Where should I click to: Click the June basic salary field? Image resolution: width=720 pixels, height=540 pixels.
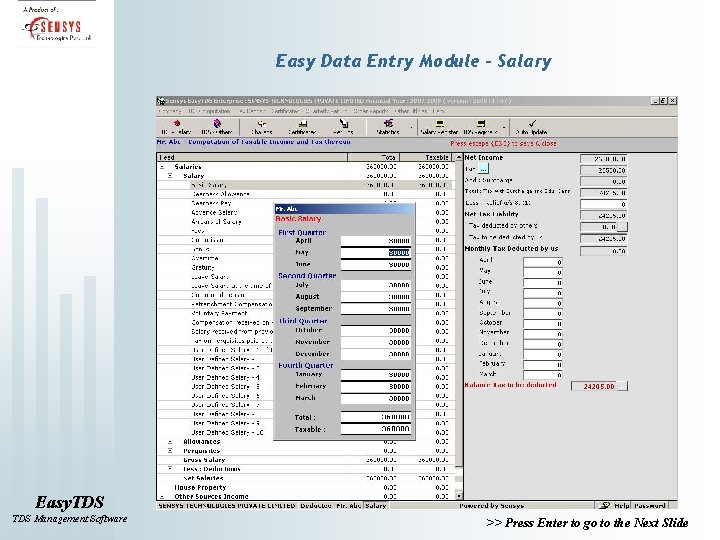pyautogui.click(x=376, y=264)
